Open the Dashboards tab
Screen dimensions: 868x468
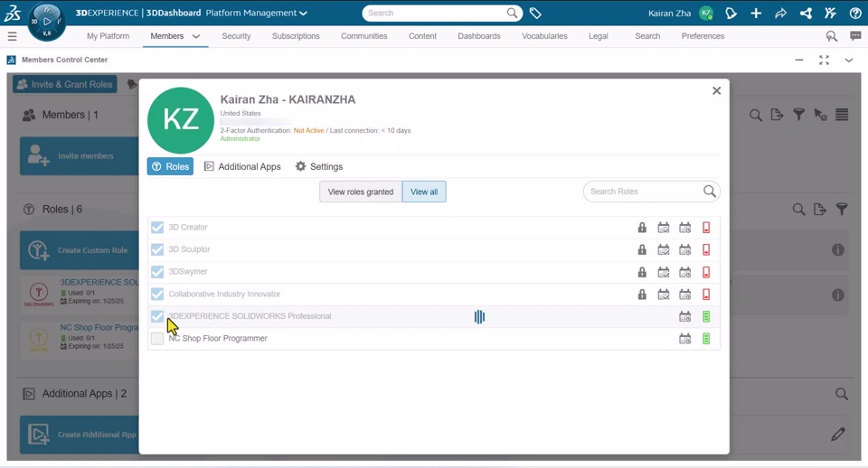point(479,36)
